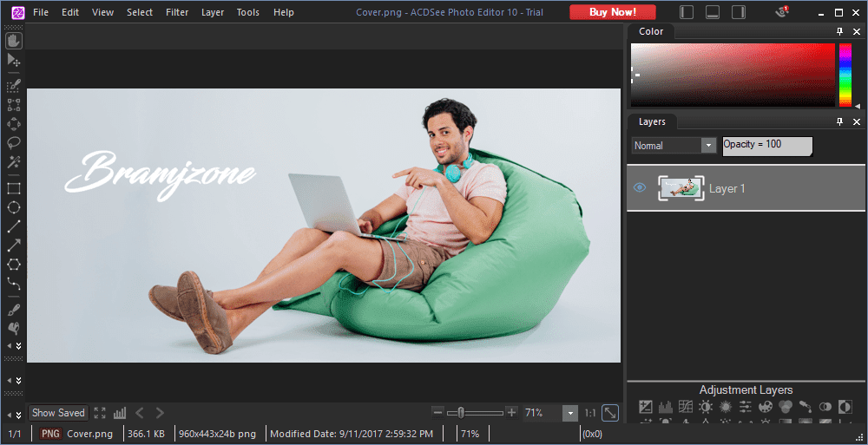Hide Layer 1 with the eye icon
This screenshot has width=868, height=445.
(640, 188)
